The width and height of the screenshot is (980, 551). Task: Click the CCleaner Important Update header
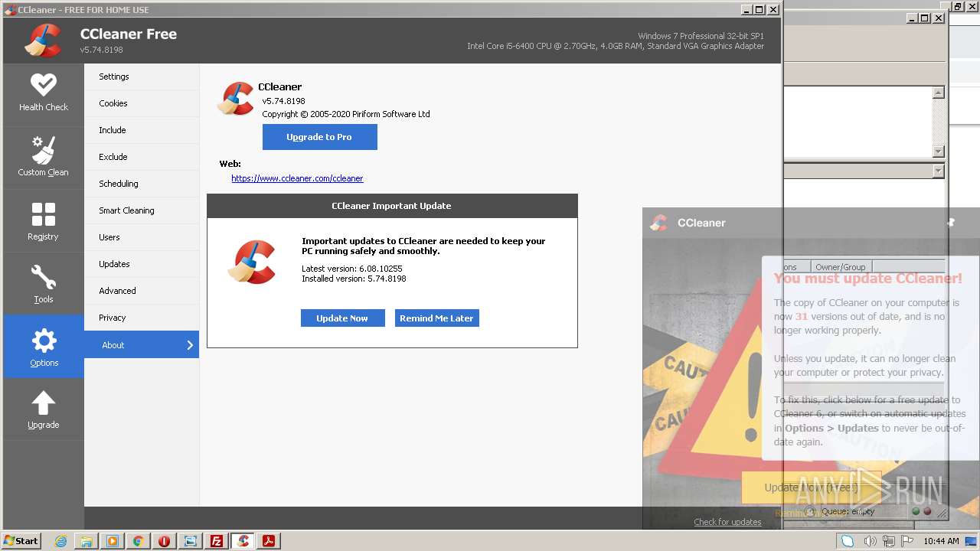pos(392,206)
